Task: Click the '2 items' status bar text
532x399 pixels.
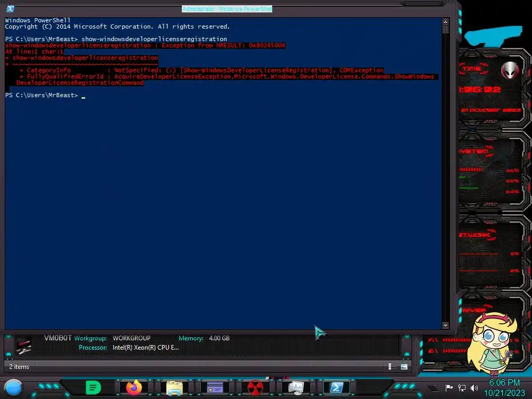Action: [19, 367]
